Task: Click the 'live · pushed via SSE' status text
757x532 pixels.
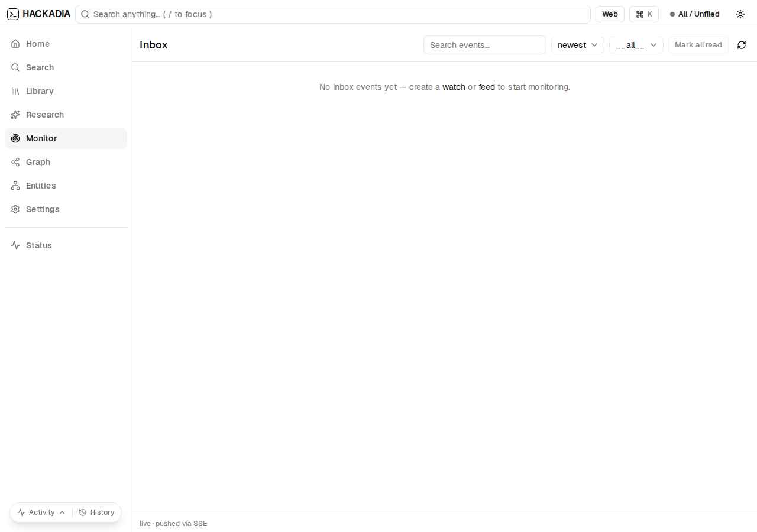Action: click(173, 524)
